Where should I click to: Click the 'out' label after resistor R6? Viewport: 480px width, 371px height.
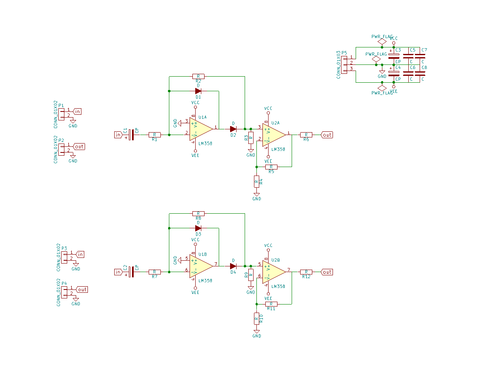coord(327,135)
